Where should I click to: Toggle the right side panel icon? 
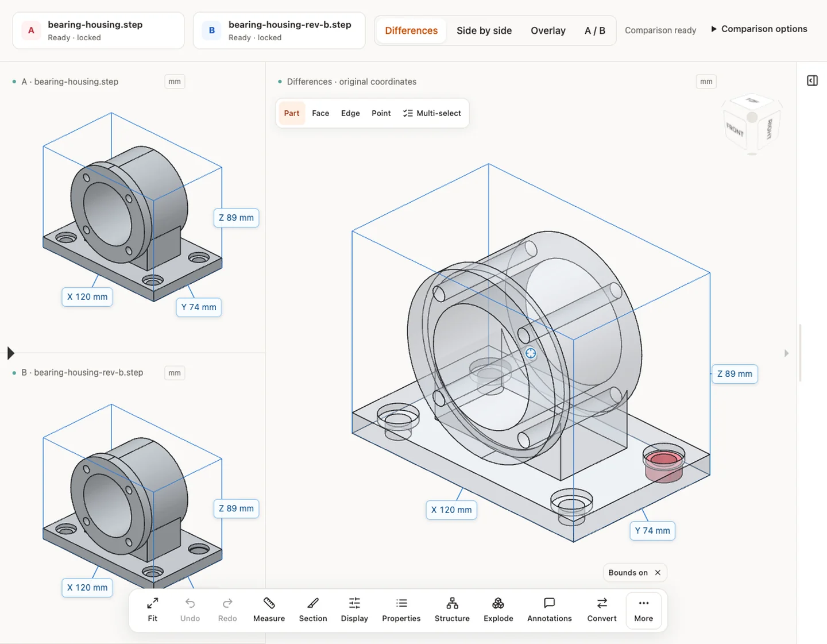812,80
